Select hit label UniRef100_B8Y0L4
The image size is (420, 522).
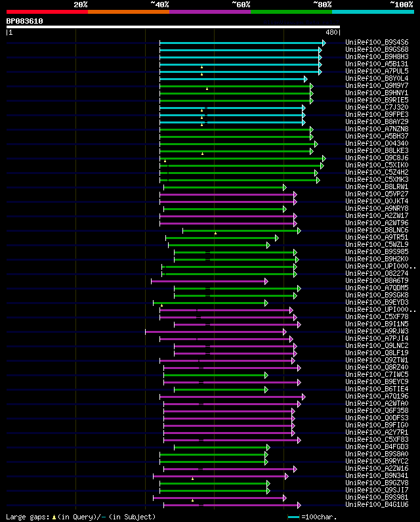[377, 79]
